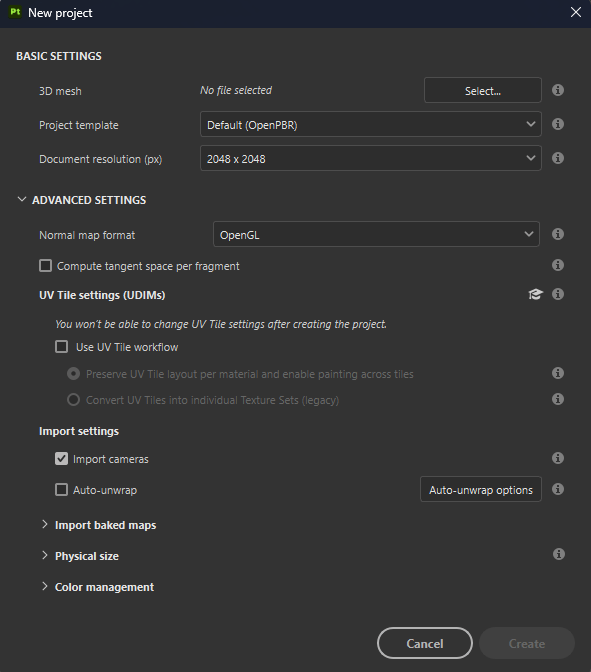Click the Create button

pos(527,643)
